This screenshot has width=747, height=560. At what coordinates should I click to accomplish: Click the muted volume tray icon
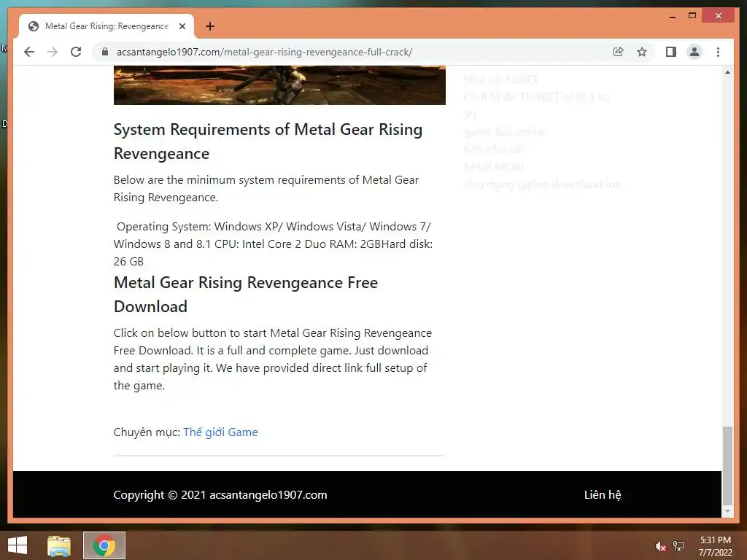(660, 546)
